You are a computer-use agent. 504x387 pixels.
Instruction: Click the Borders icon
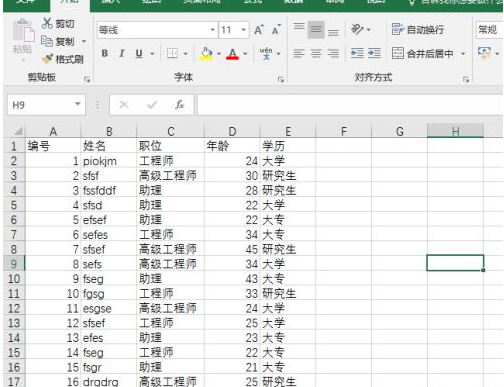[172, 53]
